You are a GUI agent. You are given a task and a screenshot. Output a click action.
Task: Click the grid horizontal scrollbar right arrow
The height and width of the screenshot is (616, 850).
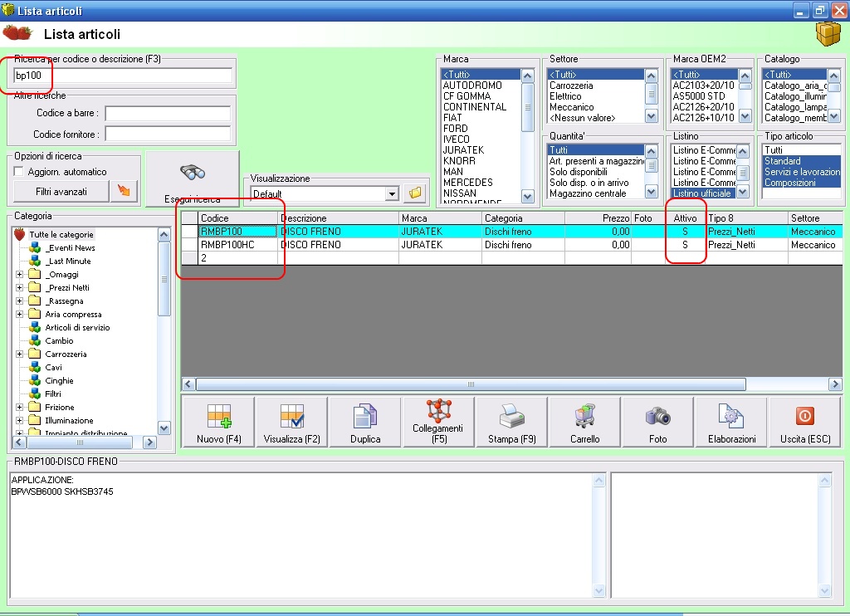(x=835, y=384)
